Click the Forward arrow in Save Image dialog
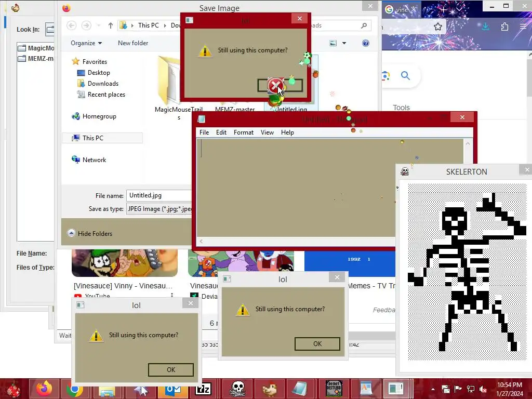532x399 pixels. click(87, 25)
